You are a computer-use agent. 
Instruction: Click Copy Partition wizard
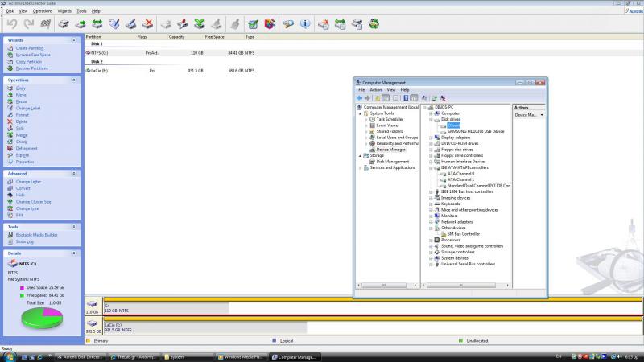click(x=29, y=62)
